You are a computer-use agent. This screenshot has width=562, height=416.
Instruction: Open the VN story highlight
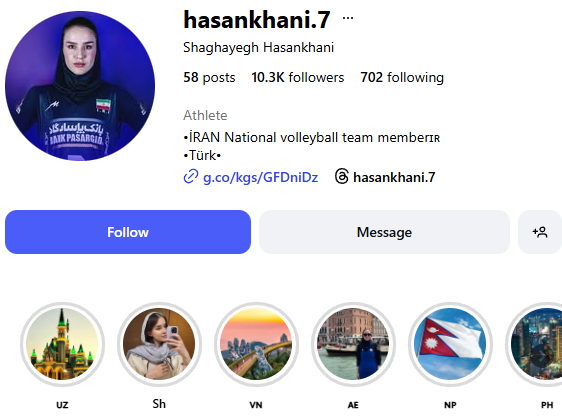click(x=256, y=344)
